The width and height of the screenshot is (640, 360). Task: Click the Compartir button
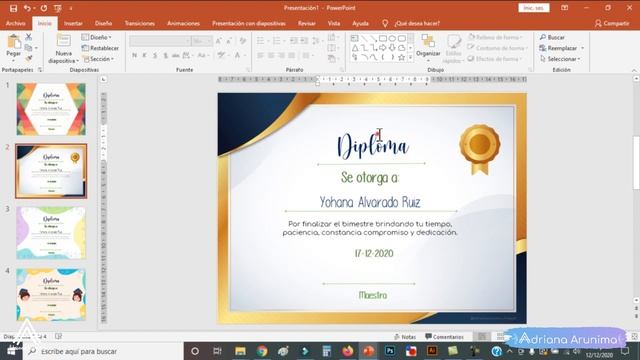(612, 23)
